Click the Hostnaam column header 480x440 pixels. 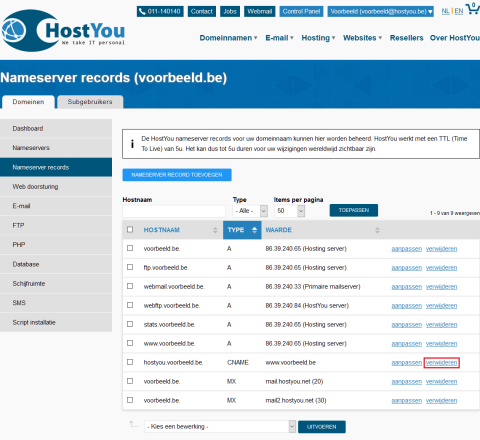click(162, 230)
